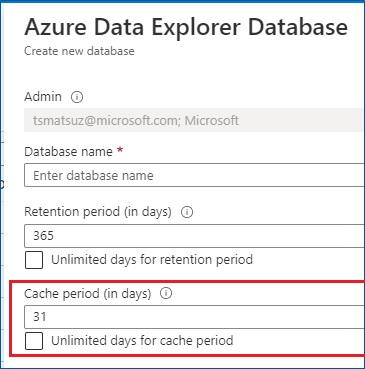The image size is (365, 369).
Task: Click the info icon next to Admin
Action: (77, 97)
